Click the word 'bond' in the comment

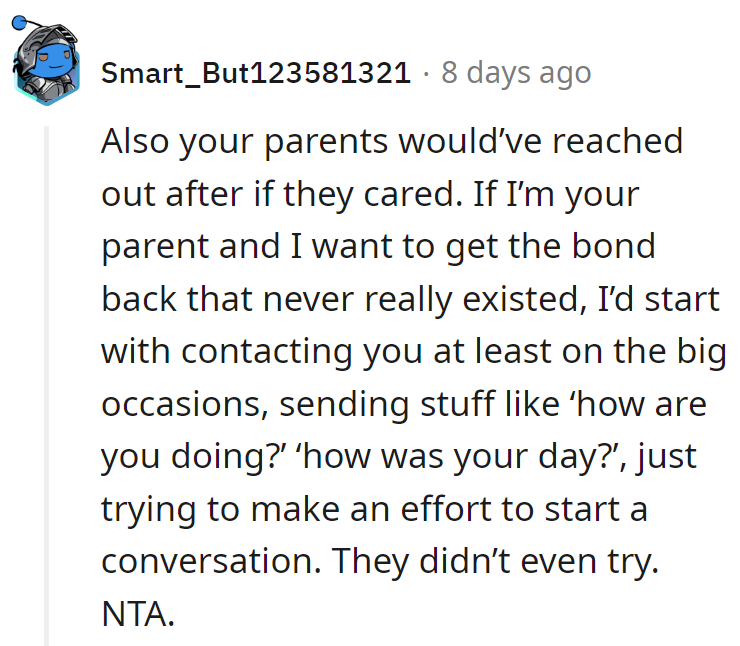[619, 247]
